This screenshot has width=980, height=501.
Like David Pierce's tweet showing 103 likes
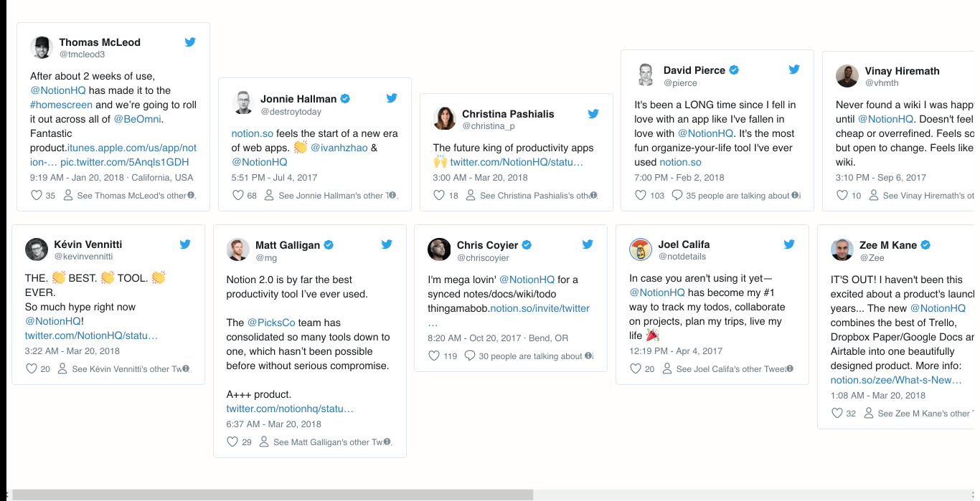[x=641, y=195]
